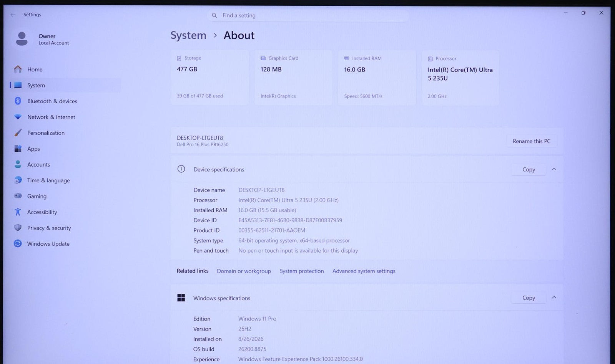Open Windows Update page
This screenshot has height=364, width=615.
pyautogui.click(x=65, y=244)
